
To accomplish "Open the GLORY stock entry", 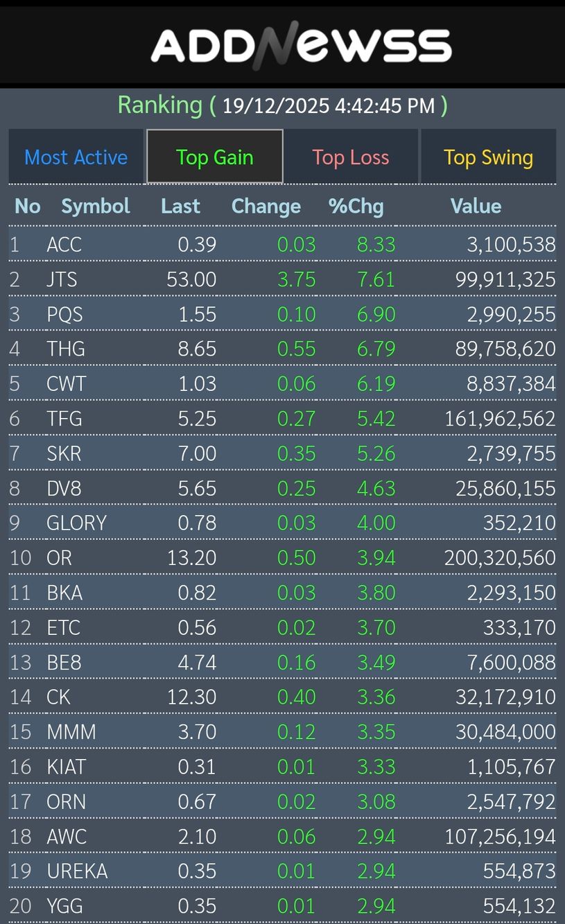I will 76,523.
